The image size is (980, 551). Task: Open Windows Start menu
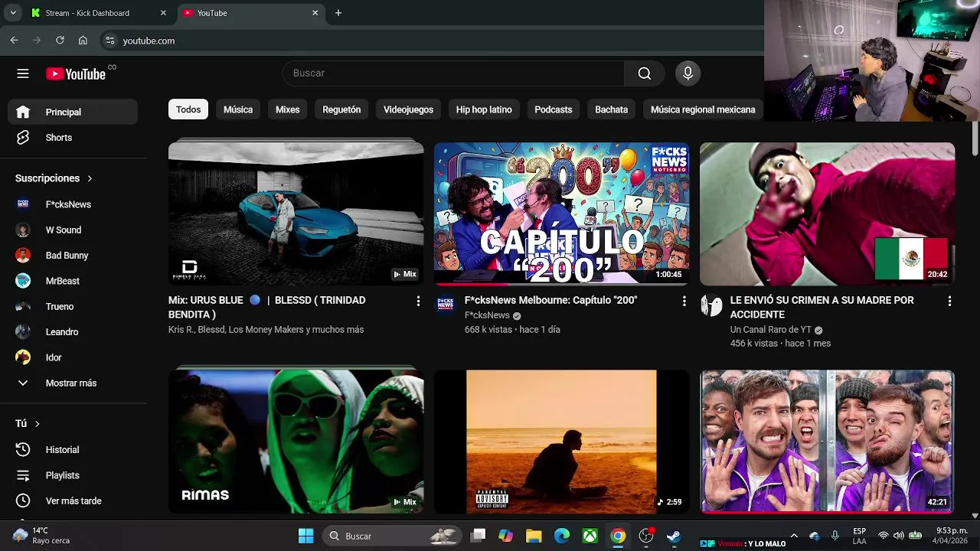tap(305, 536)
